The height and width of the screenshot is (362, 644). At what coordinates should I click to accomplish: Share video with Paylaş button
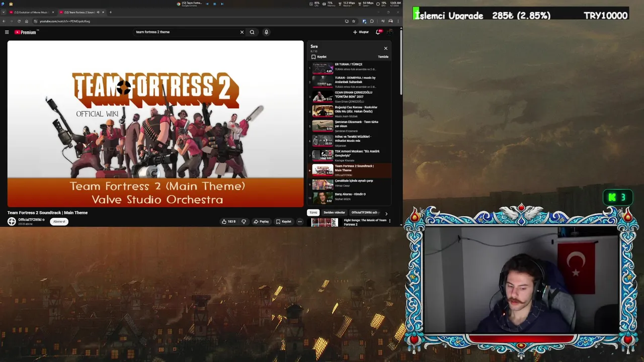pos(261,221)
